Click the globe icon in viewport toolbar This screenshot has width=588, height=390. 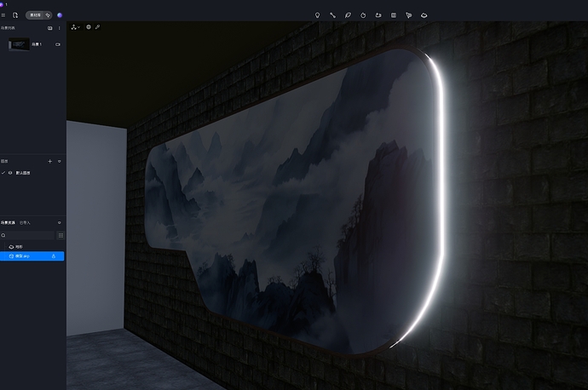click(89, 27)
